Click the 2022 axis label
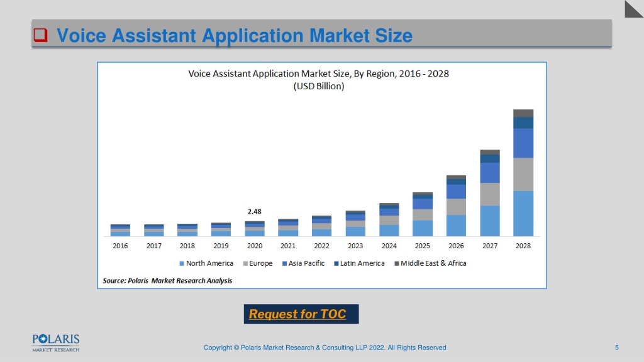The image size is (644, 362). tap(321, 246)
